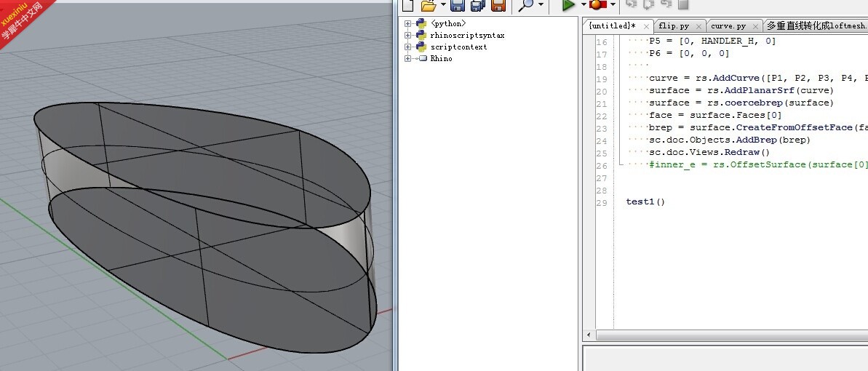This screenshot has width=868, height=371.
Task: Place cursor on test1() call line
Action: pyautogui.click(x=645, y=202)
